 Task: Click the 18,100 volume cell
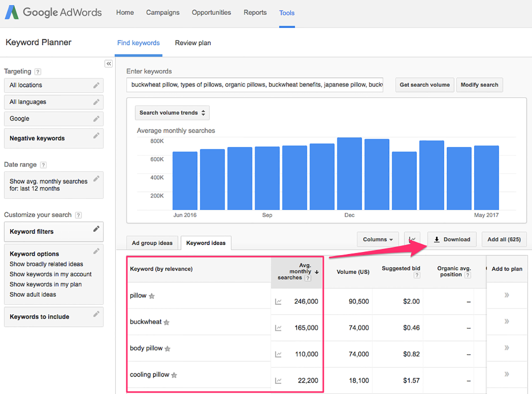(359, 381)
